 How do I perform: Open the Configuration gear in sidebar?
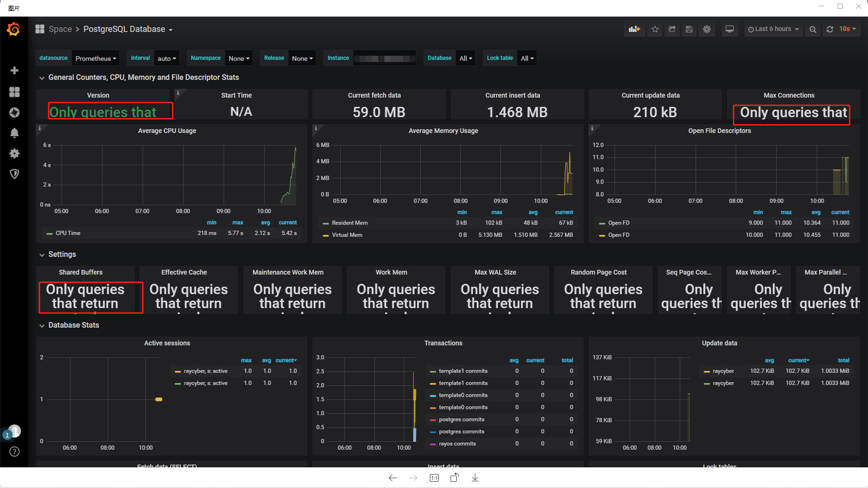[14, 153]
